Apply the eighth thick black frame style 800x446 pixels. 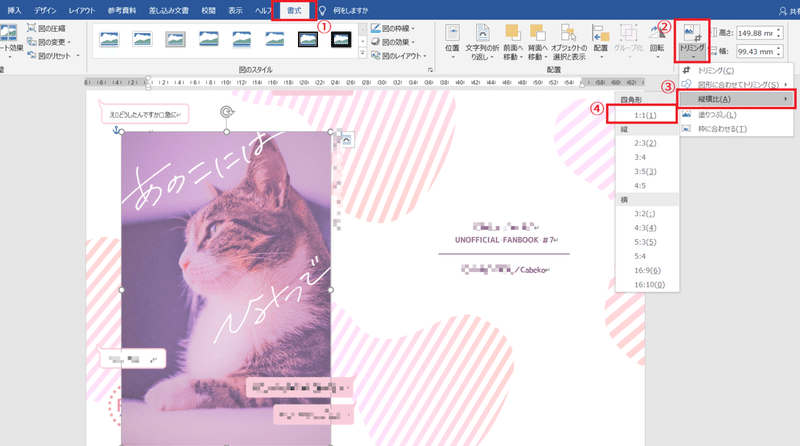(341, 39)
